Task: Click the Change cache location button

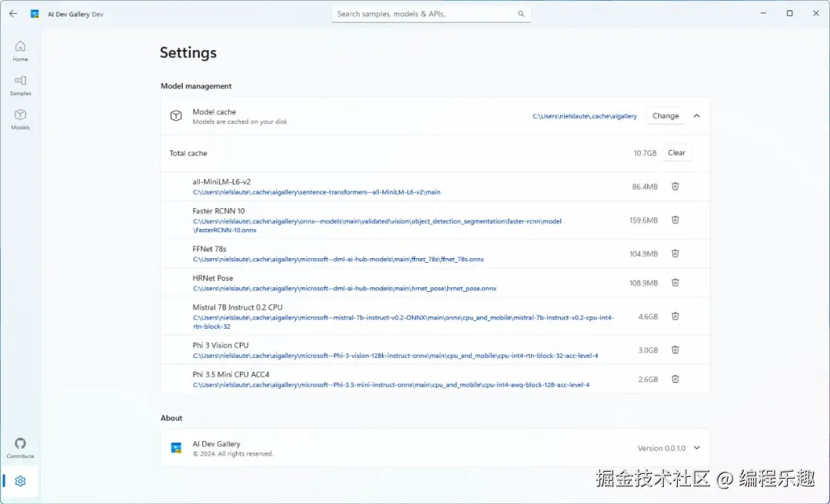Action: (x=666, y=116)
